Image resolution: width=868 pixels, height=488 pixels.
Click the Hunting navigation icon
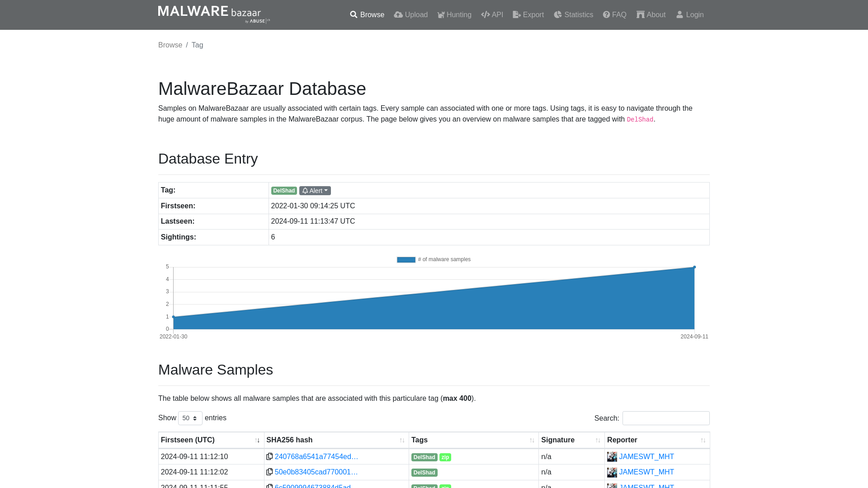(x=441, y=15)
